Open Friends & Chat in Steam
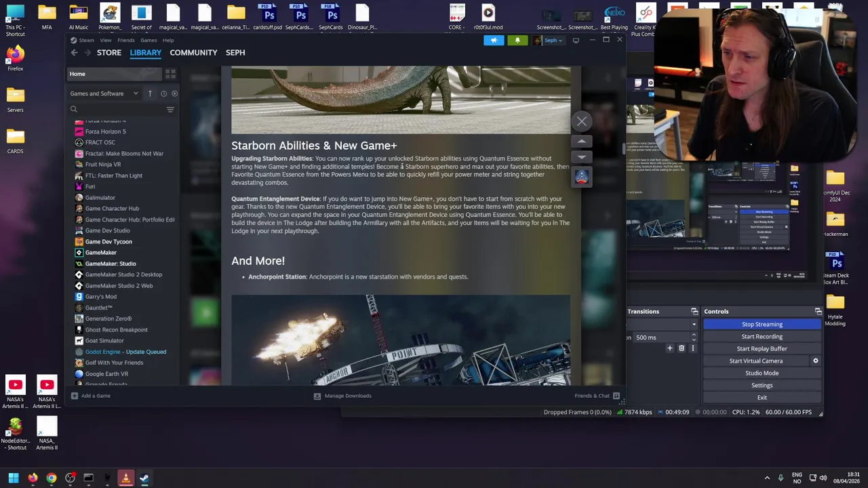Viewport: 868px width, 488px height. click(x=597, y=396)
